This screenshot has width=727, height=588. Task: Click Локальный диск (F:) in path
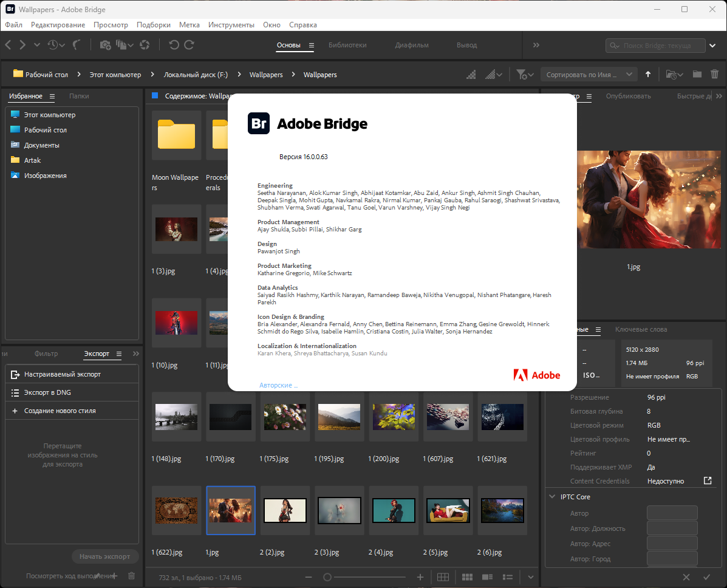(196, 75)
